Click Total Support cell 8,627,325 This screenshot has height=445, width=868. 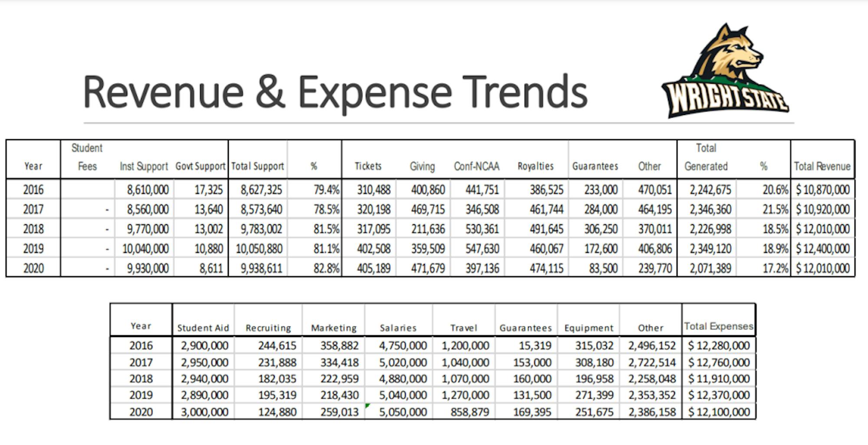pyautogui.click(x=261, y=190)
